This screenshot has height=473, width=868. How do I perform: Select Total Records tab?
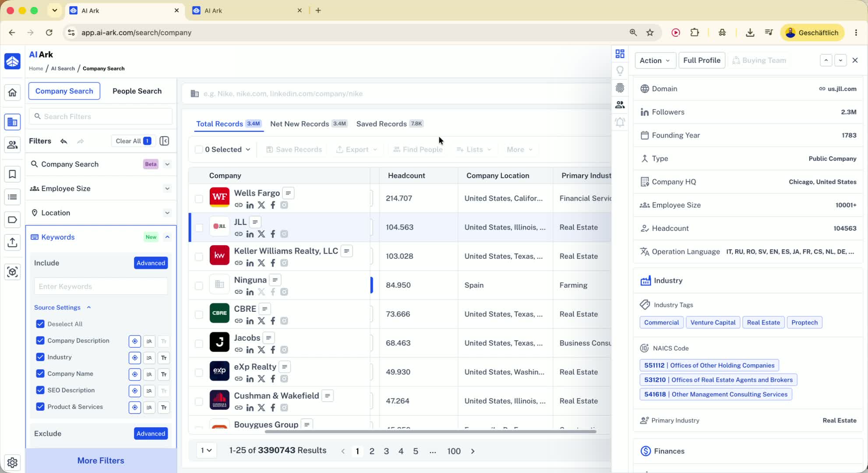pyautogui.click(x=229, y=124)
